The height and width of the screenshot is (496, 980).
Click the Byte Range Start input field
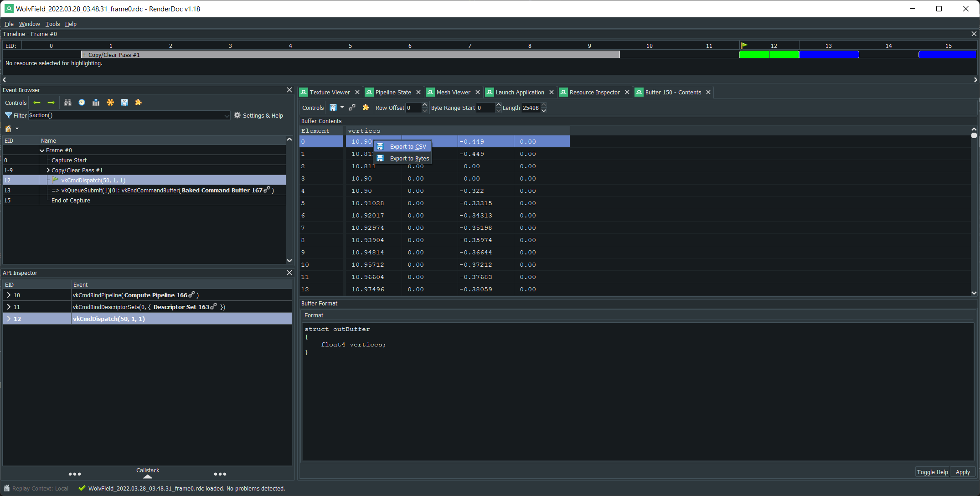click(485, 108)
